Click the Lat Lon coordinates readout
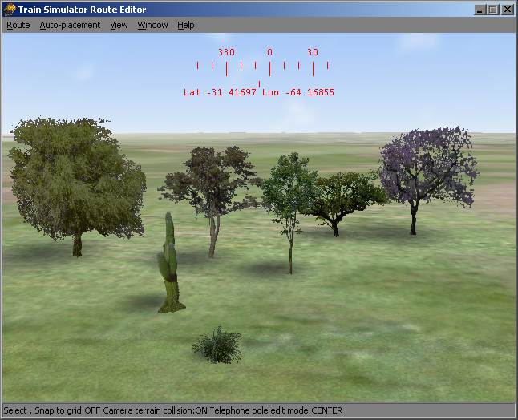Viewport: 518px width, 420px height. (x=259, y=92)
